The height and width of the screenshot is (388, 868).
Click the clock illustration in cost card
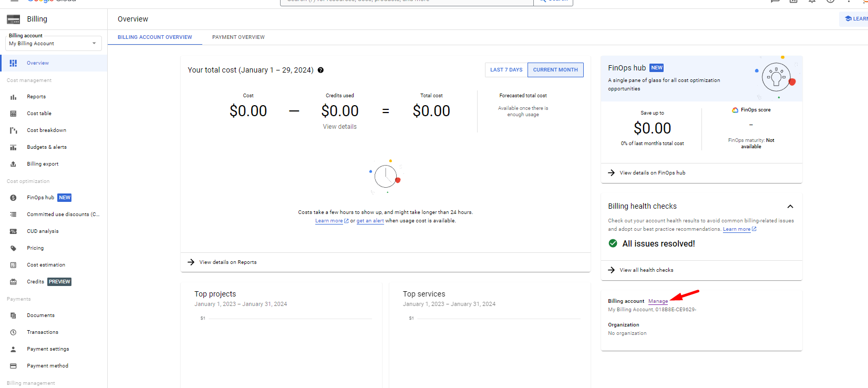tap(386, 176)
